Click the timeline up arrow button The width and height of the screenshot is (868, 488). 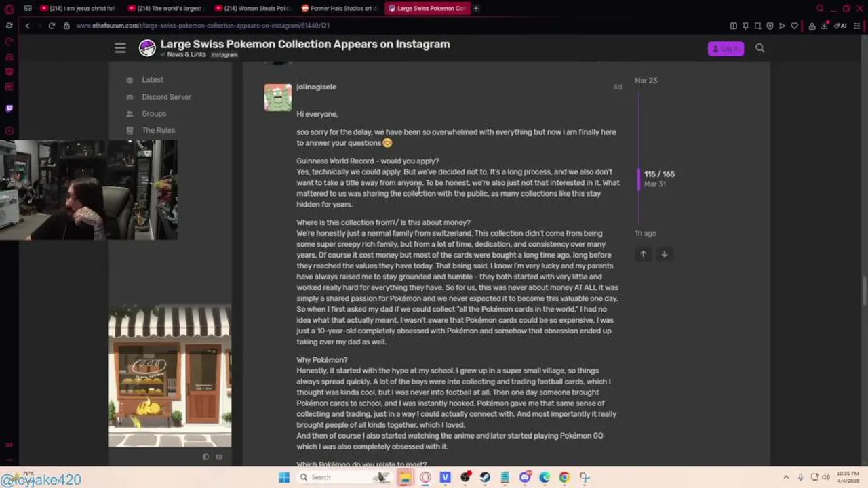(x=643, y=254)
